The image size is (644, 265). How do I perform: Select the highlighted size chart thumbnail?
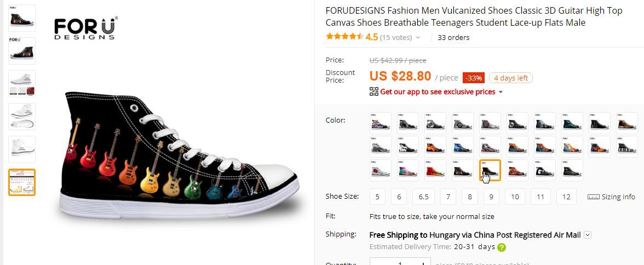[x=22, y=182]
